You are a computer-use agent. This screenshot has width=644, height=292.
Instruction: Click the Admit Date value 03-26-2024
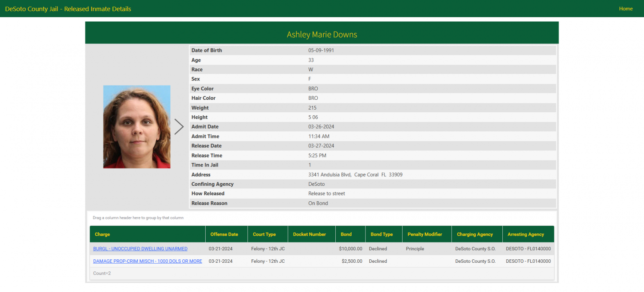(x=321, y=127)
